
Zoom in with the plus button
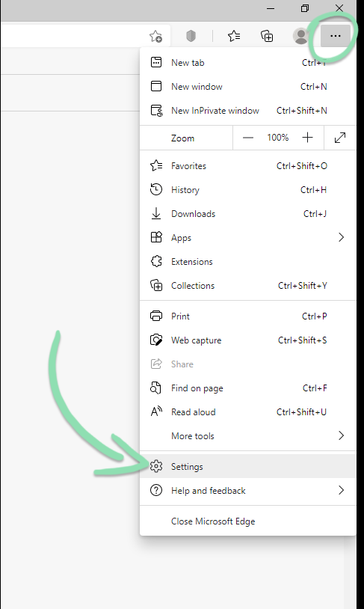pos(307,138)
